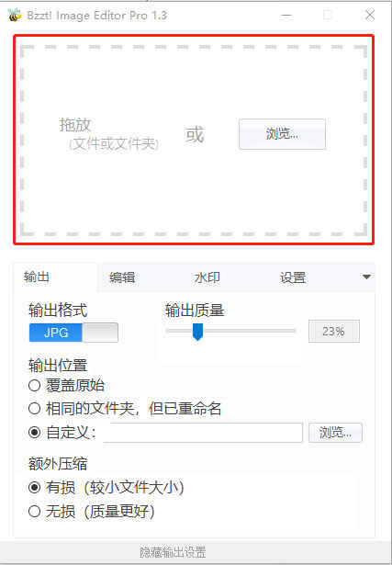The width and height of the screenshot is (392, 565).
Task: Select the 输出 tab
Action: [x=37, y=277]
